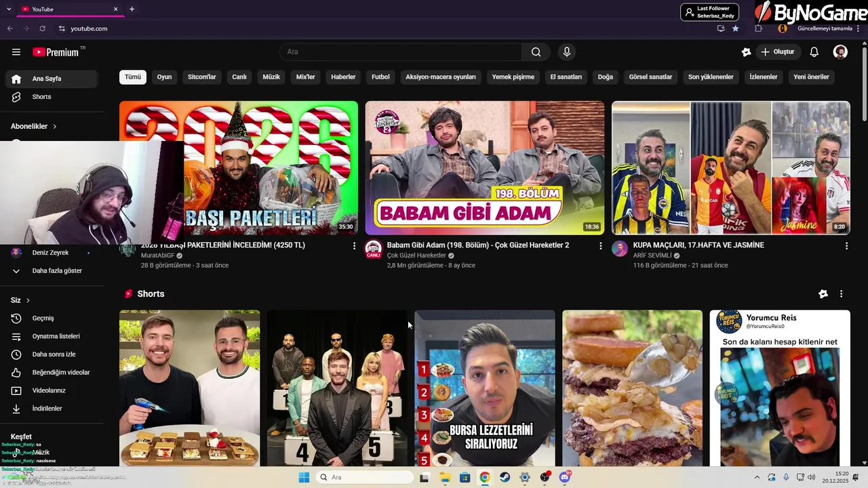
Task: Open options for Babam Gibi Adam video
Action: coord(600,246)
